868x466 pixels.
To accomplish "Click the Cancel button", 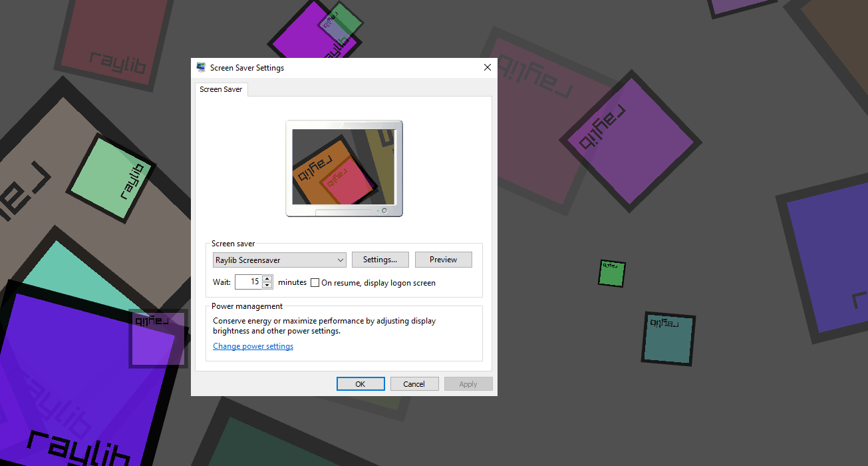I will coord(414,384).
